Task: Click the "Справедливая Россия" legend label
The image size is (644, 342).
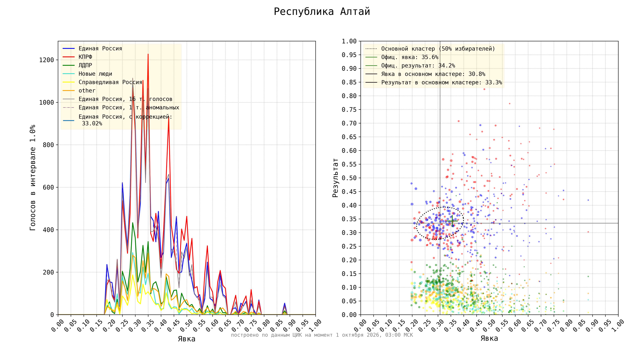Action: 110,82
